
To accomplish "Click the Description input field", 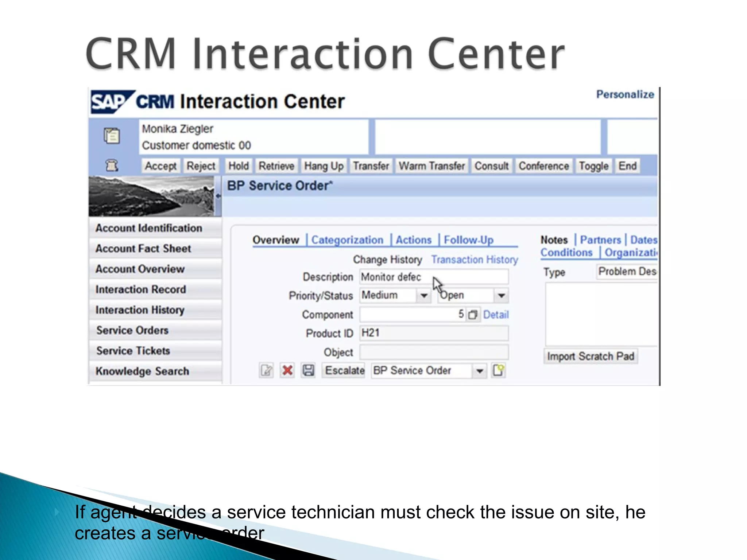I will point(433,277).
